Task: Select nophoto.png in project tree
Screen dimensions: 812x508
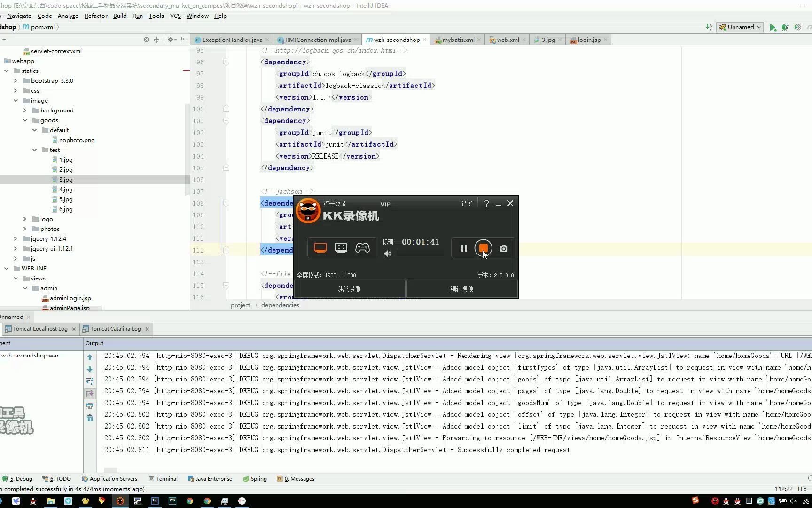Action: click(77, 140)
